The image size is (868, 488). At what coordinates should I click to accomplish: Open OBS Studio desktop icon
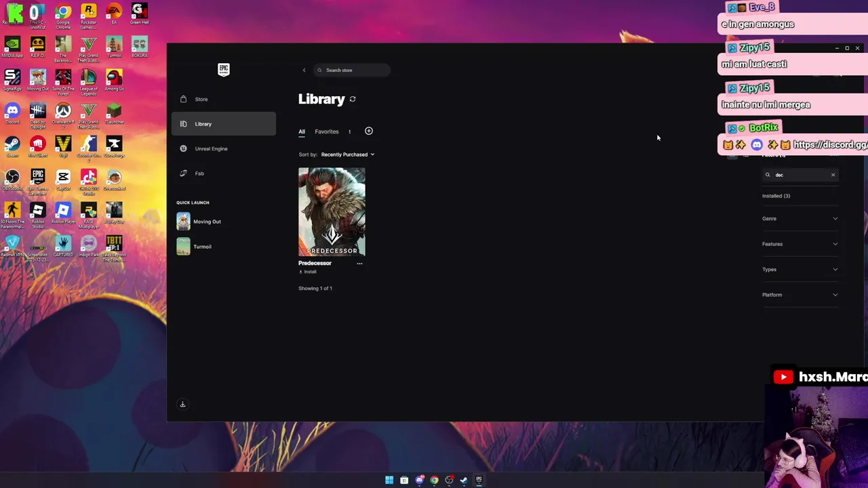tap(12, 180)
